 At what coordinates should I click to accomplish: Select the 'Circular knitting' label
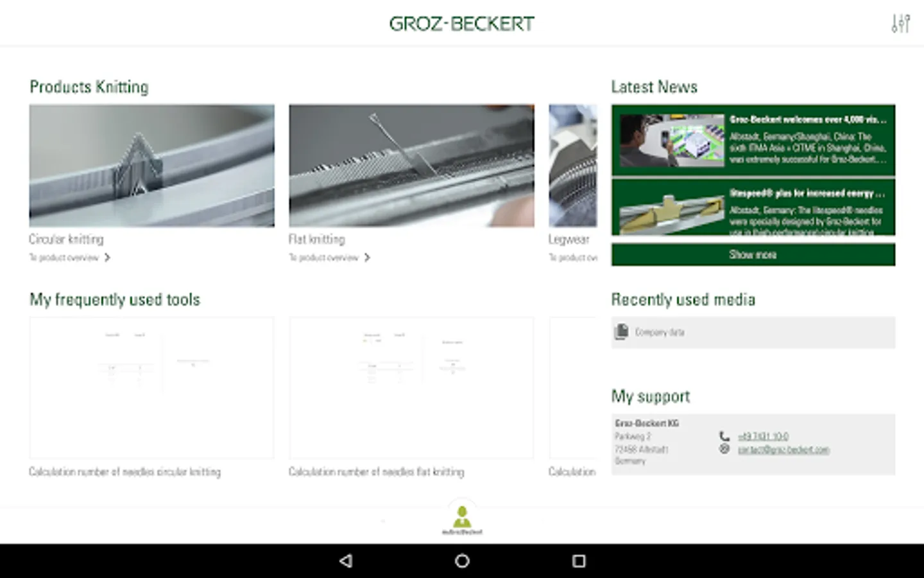(66, 239)
